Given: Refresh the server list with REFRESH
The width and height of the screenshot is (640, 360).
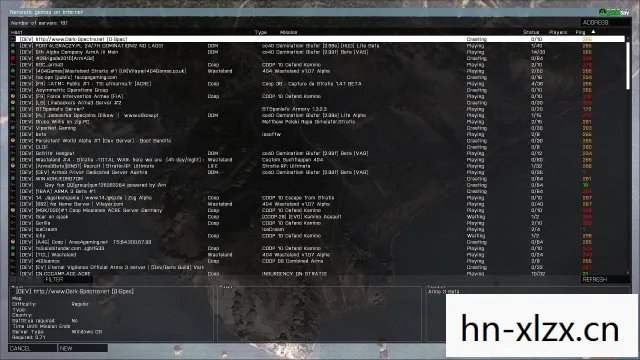Looking at the screenshot, I should [x=605, y=280].
